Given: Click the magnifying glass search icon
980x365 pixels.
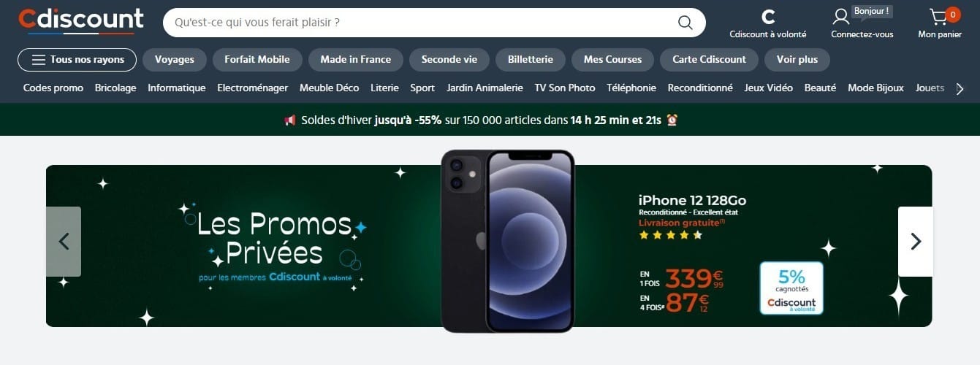Looking at the screenshot, I should [685, 23].
